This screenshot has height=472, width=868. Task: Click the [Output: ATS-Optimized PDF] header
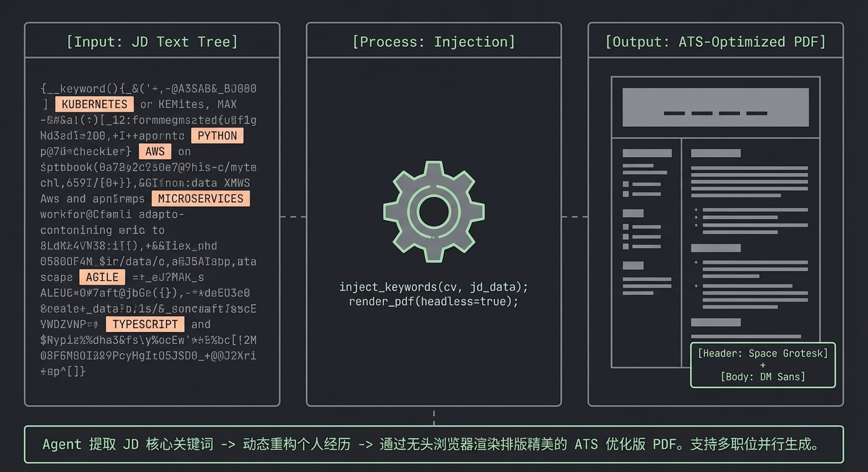715,42
